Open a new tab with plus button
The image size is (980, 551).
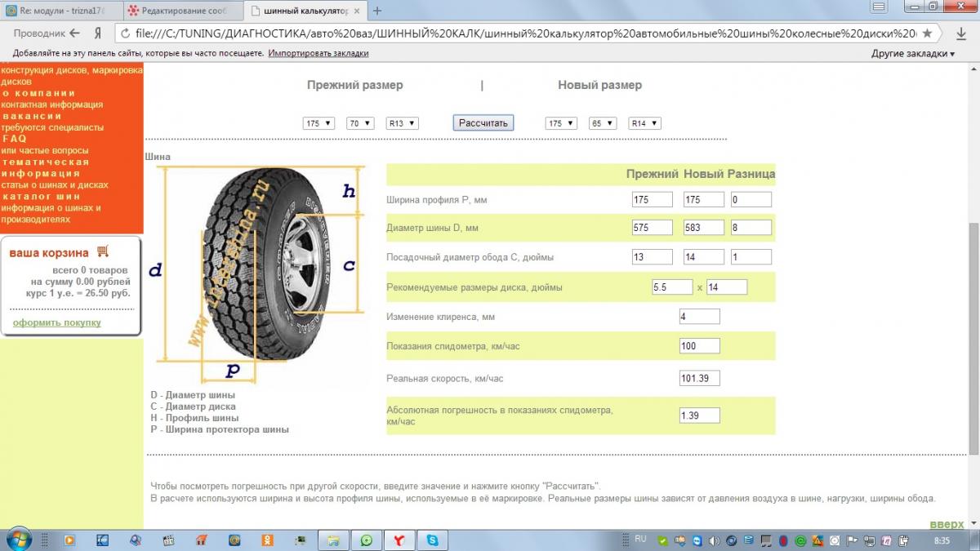click(377, 11)
